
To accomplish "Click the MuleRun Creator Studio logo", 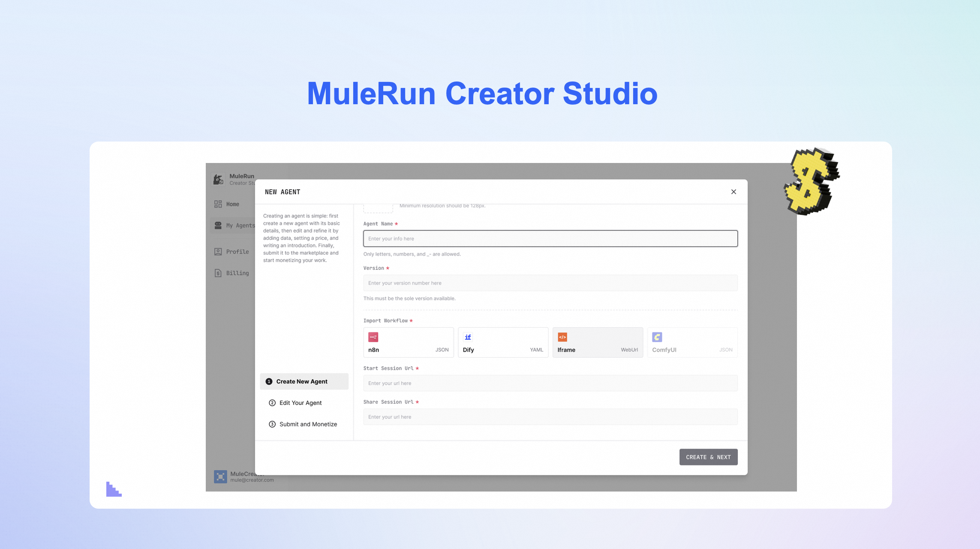I will point(219,179).
